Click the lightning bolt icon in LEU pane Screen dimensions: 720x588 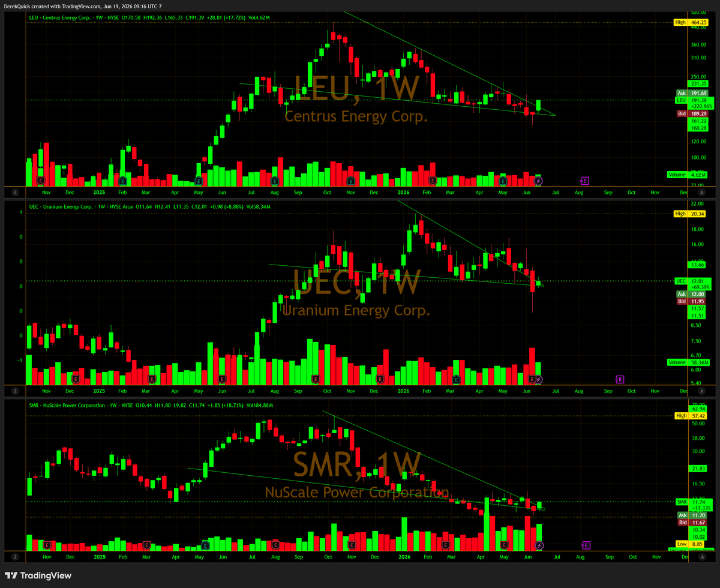538,180
